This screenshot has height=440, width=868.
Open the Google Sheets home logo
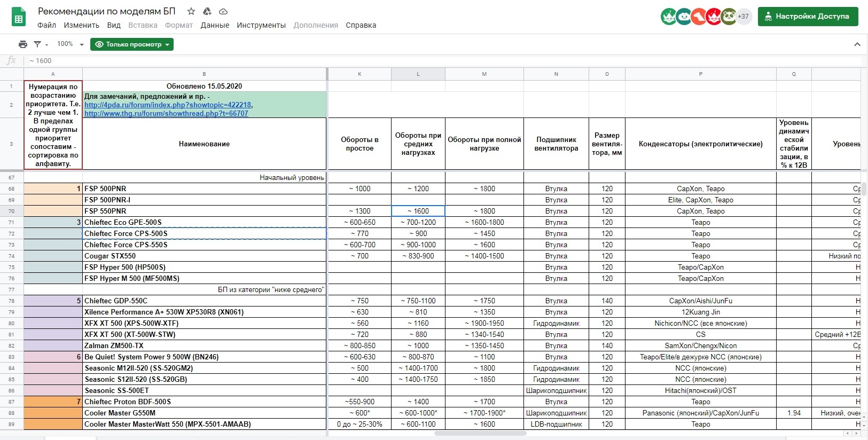(19, 17)
